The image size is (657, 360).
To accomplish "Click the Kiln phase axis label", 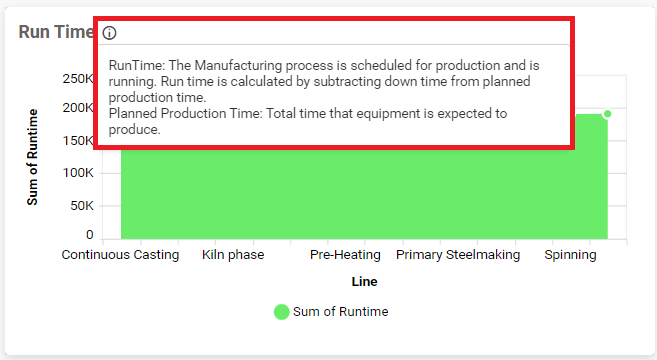I will (x=233, y=255).
